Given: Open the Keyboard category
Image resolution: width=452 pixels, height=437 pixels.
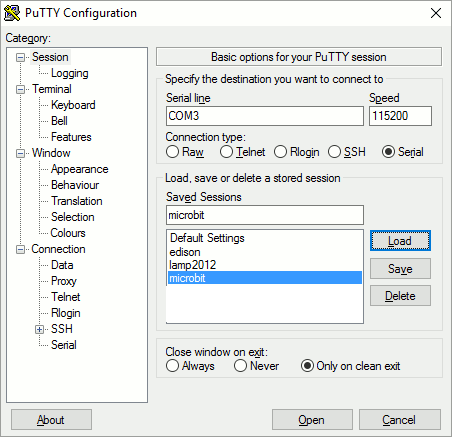Looking at the screenshot, I should point(73,105).
